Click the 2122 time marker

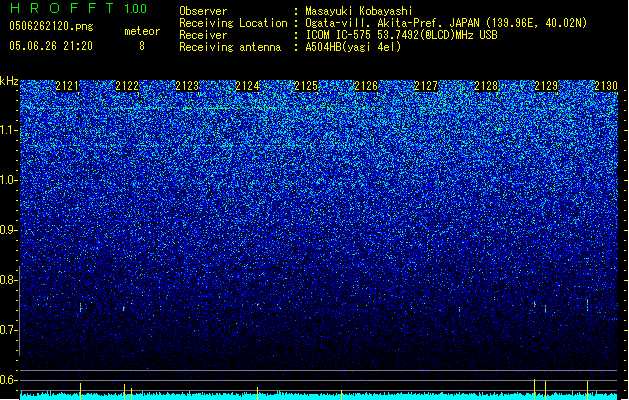tap(127, 86)
